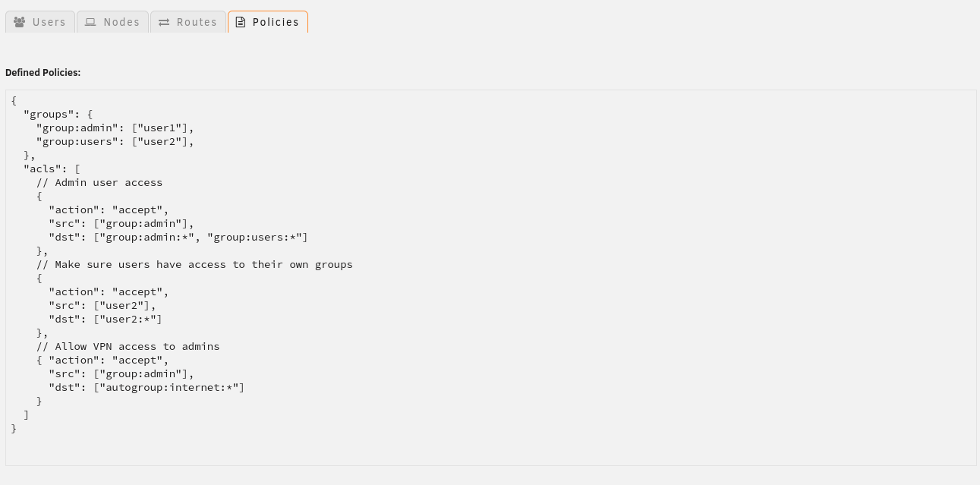Click the "group:users": ["user2"] line
The image size is (980, 485).
click(115, 142)
